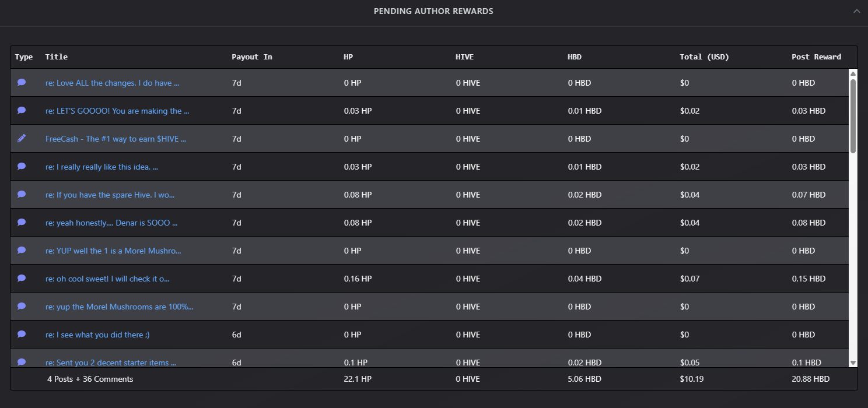Click the scrollbar up arrow of rewards table

tap(853, 73)
